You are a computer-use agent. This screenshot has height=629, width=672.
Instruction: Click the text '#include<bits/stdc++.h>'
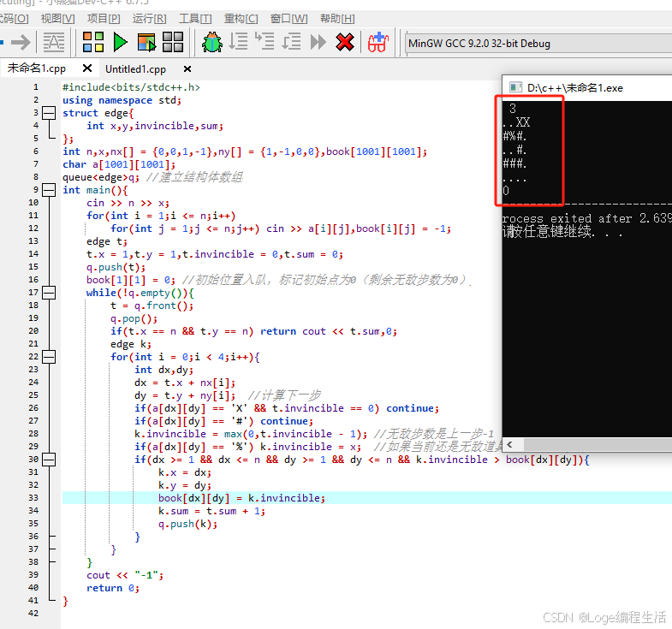(131, 87)
